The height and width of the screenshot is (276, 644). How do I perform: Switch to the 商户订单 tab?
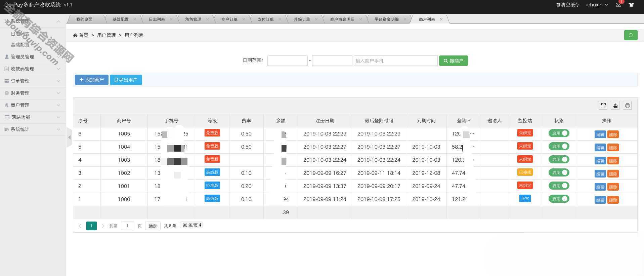(229, 19)
